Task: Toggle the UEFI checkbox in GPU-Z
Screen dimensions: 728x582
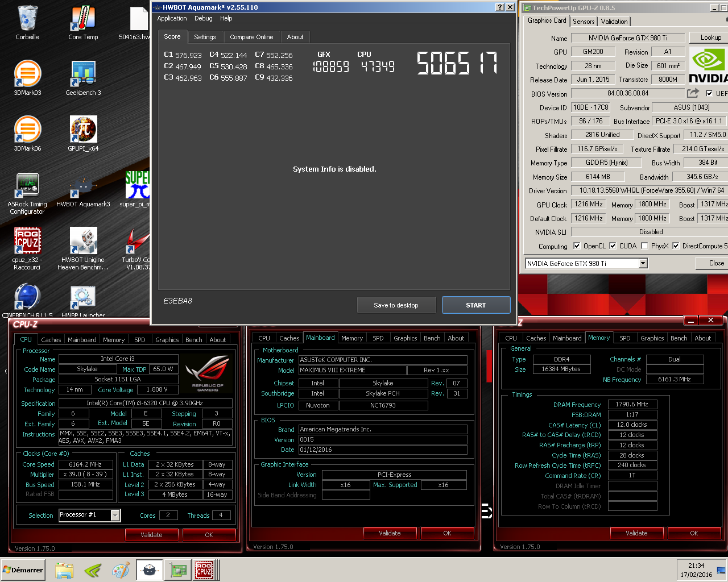Action: coord(709,93)
